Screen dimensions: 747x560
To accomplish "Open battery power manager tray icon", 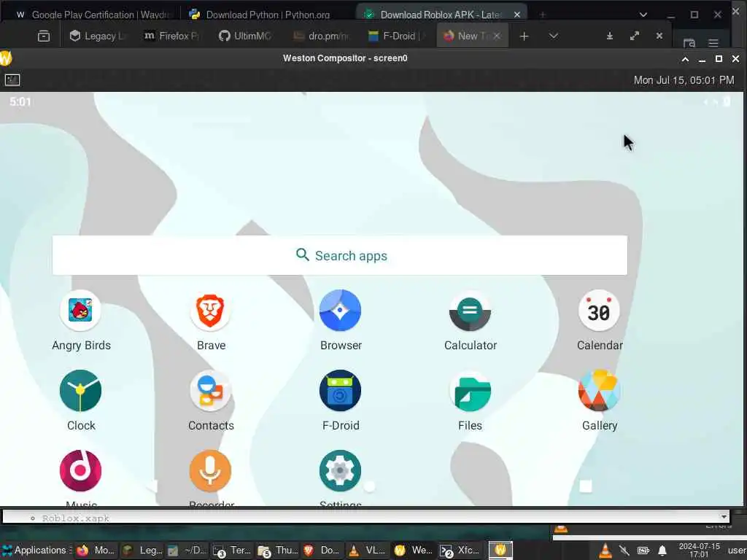I will (643, 551).
